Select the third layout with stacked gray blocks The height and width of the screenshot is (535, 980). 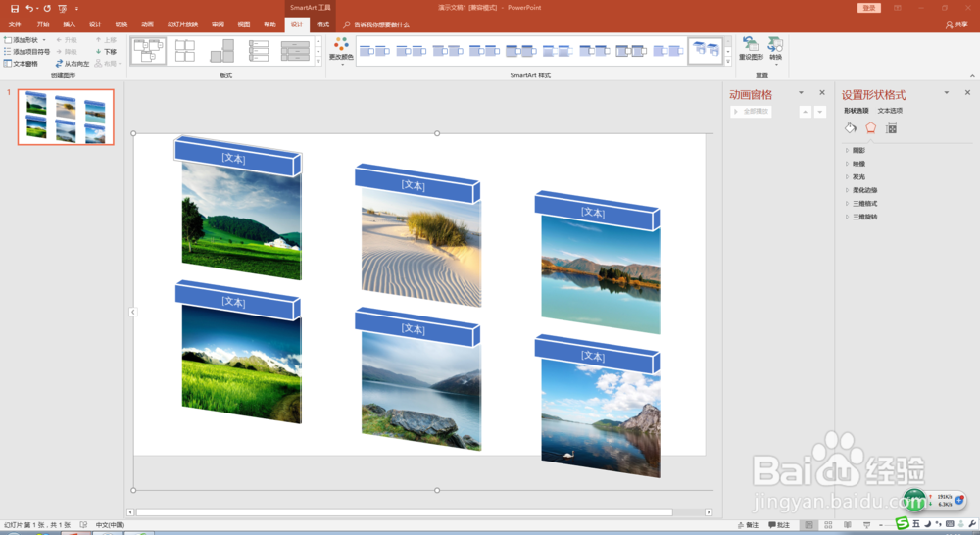221,51
